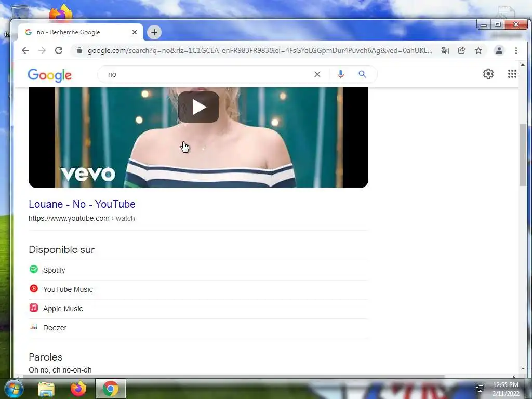Reload the current page
This screenshot has height=399, width=532.
pos(59,50)
